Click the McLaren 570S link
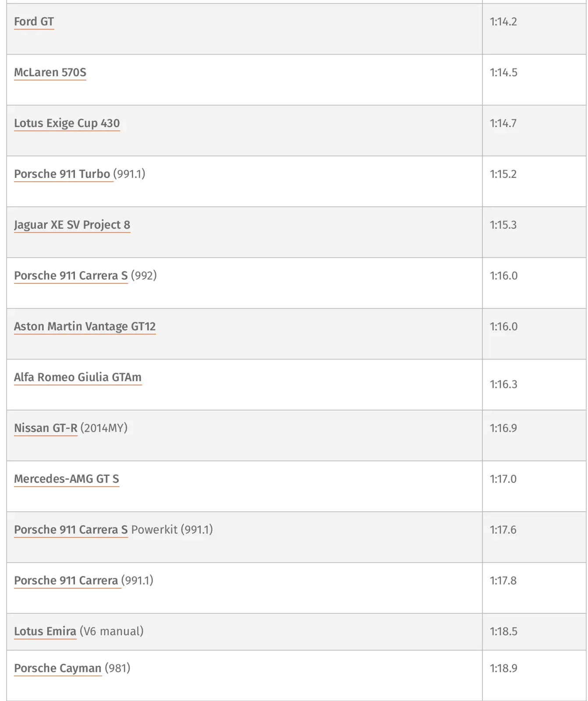The height and width of the screenshot is (701, 588). click(x=50, y=73)
